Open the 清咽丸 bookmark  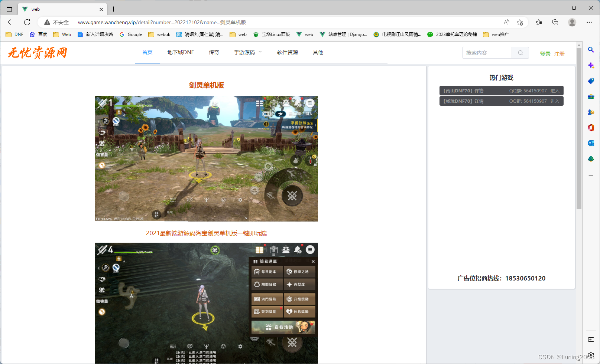coord(200,35)
